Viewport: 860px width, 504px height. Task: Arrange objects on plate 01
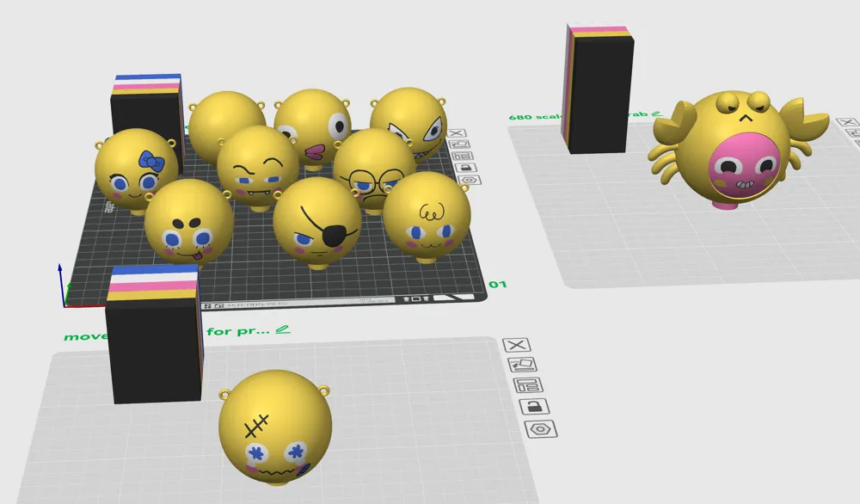pos(463,156)
